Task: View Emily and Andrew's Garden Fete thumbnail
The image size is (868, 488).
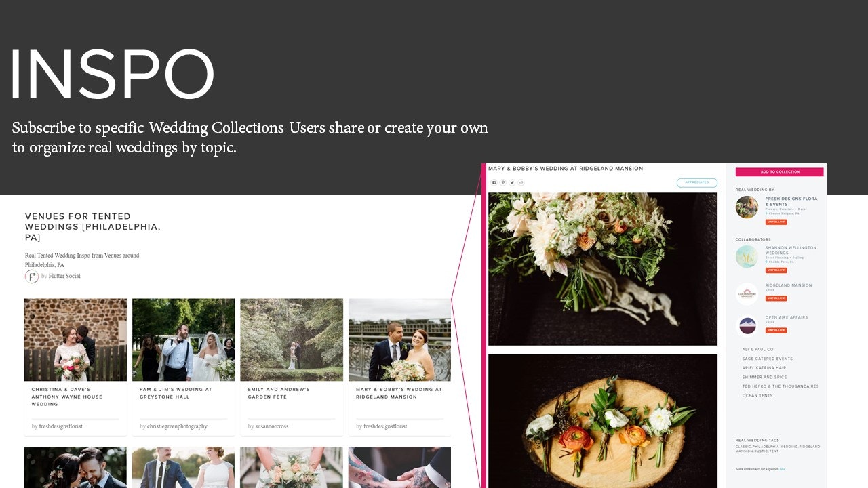Action: (x=292, y=339)
